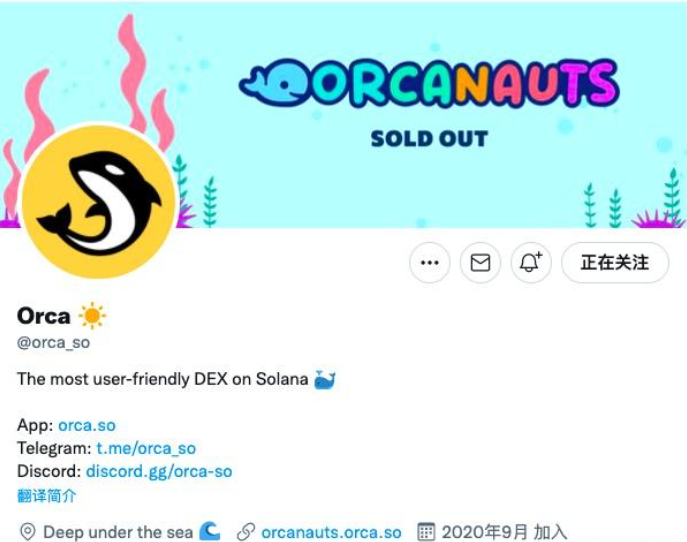Click the location pin icon
Viewport: 687px width, 542px height.
(x=28, y=532)
